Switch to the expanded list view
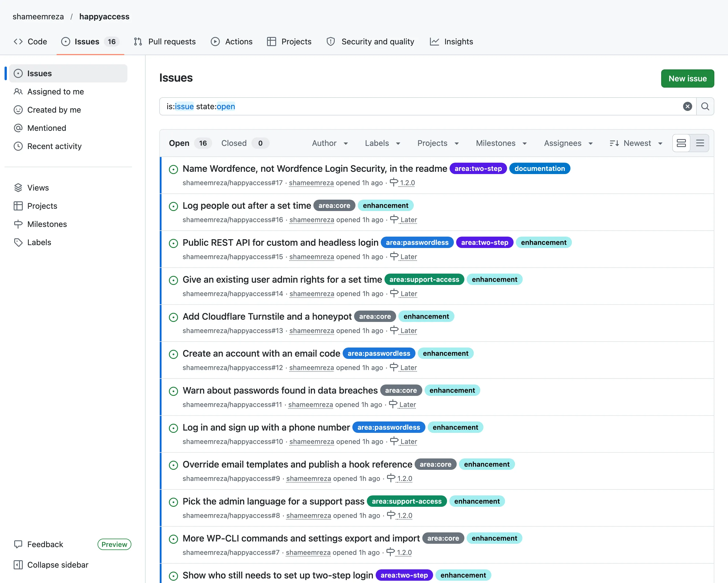 (681, 143)
